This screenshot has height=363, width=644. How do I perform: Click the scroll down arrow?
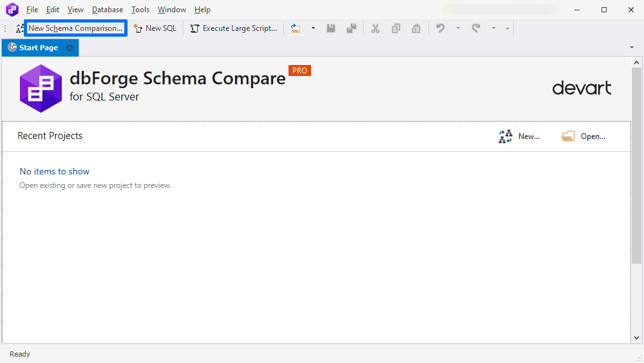point(637,338)
